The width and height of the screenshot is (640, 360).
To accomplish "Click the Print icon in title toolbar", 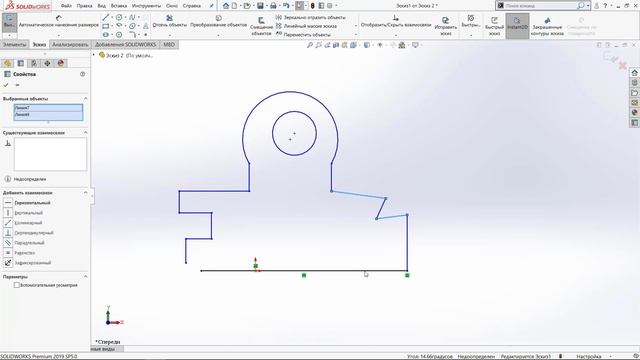I will [273, 6].
